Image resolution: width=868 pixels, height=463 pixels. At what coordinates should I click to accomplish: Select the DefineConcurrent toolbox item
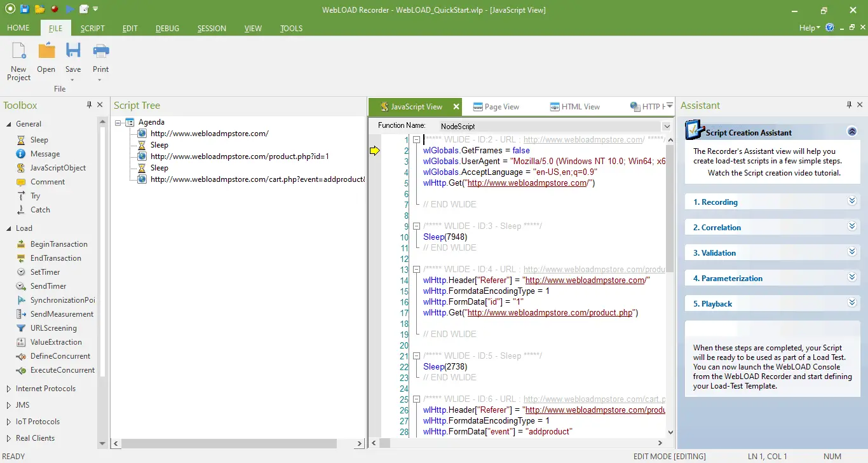point(60,356)
